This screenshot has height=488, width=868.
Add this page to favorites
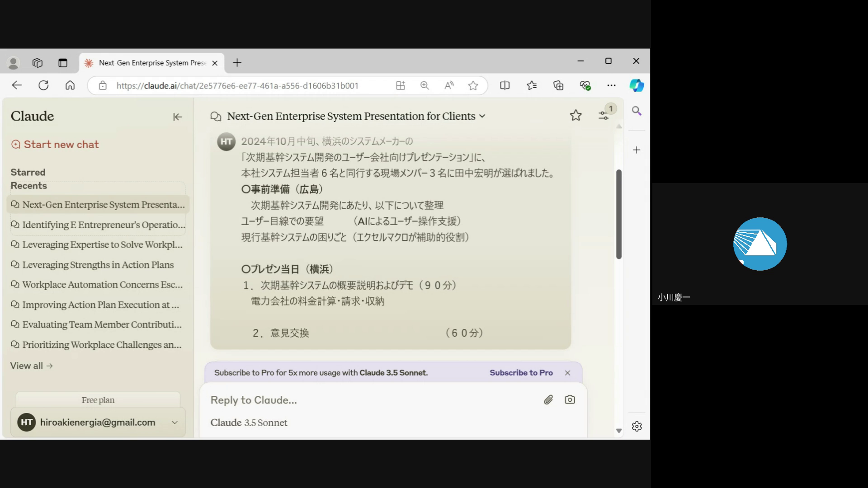473,85
